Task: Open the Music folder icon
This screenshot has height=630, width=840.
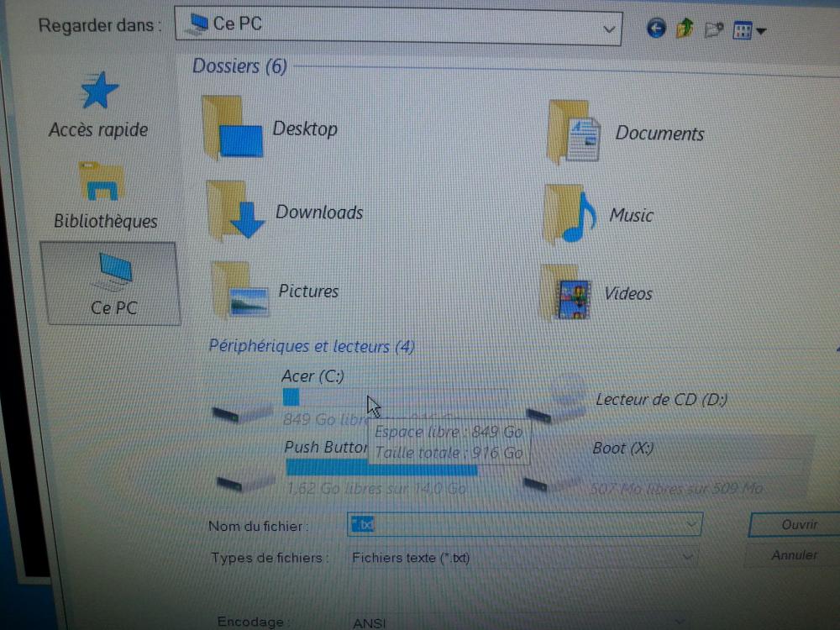Action: coord(569,215)
